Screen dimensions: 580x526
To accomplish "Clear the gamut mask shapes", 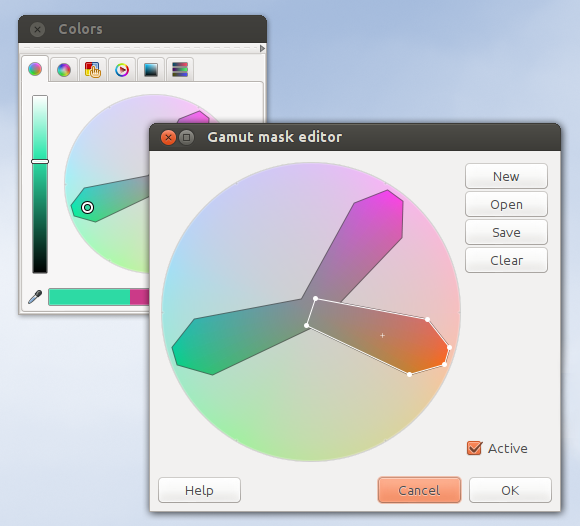I will [506, 260].
